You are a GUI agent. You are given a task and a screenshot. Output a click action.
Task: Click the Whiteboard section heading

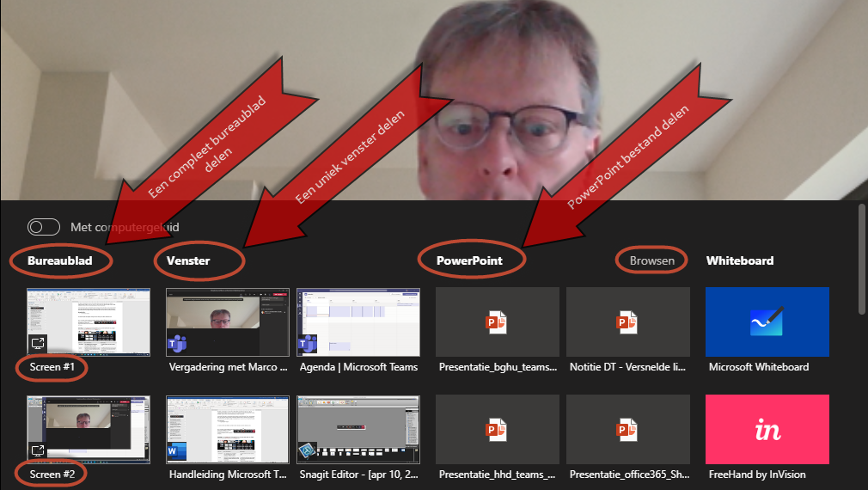tap(739, 260)
